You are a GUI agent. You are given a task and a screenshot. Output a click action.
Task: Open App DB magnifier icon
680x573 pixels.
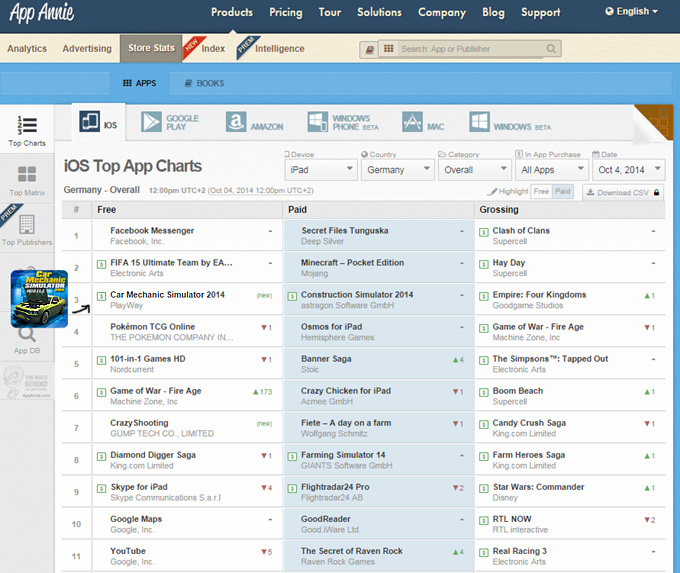tap(27, 335)
